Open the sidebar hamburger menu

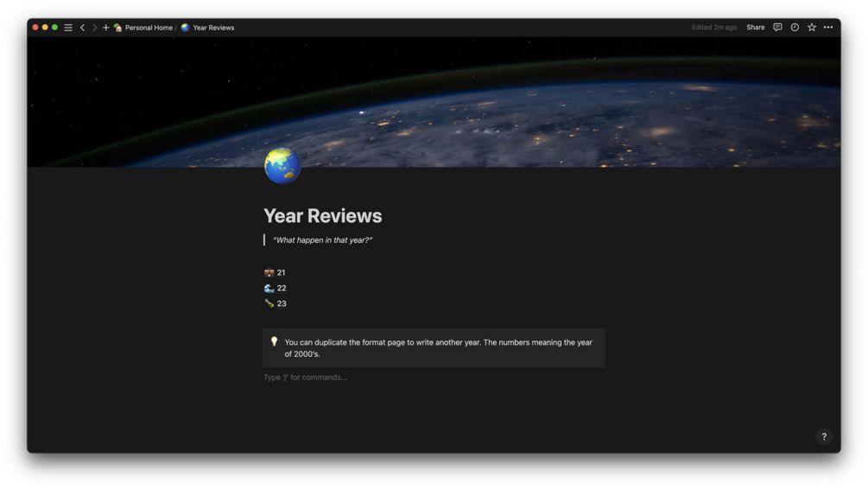click(x=68, y=28)
